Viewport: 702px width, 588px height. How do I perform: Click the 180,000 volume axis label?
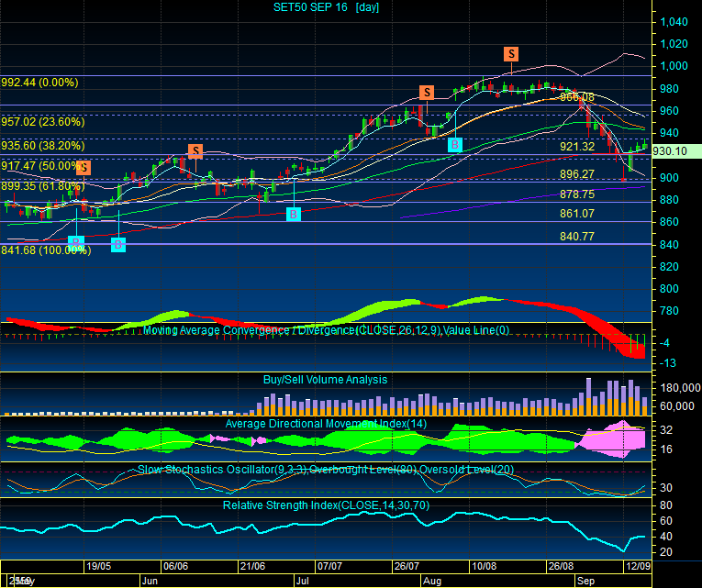coord(680,387)
